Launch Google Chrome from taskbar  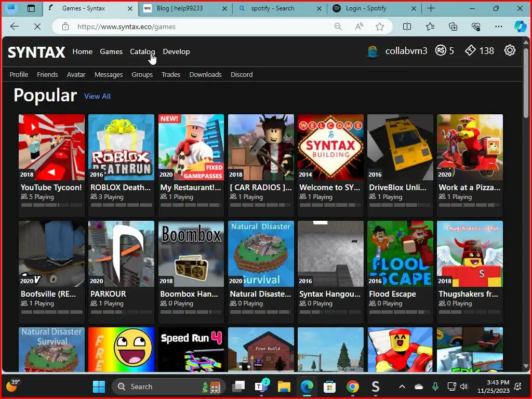[x=353, y=387]
